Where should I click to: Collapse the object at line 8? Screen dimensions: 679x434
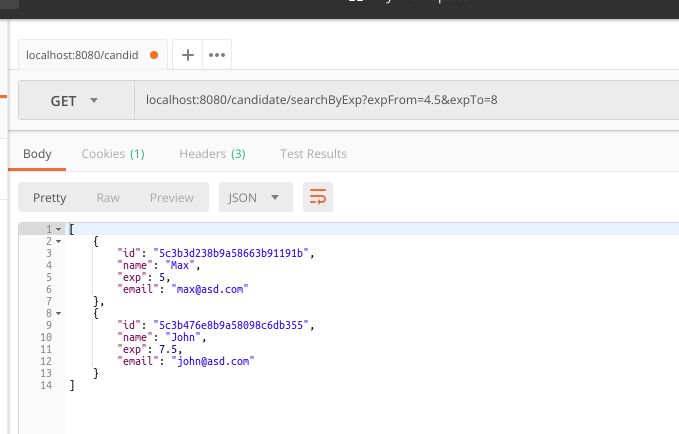click(x=58, y=313)
